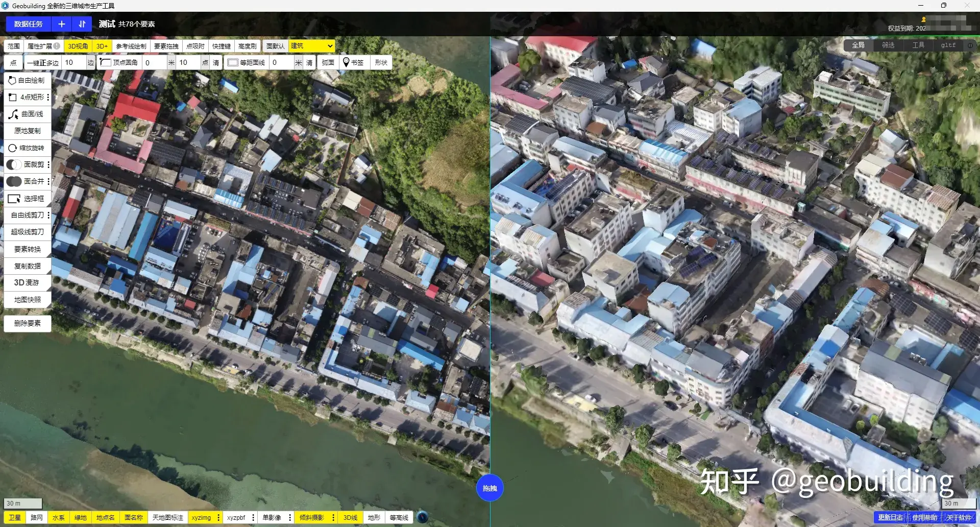The image size is (980, 527).
Task: Open options dots for xyzimg layer
Action: 218,517
